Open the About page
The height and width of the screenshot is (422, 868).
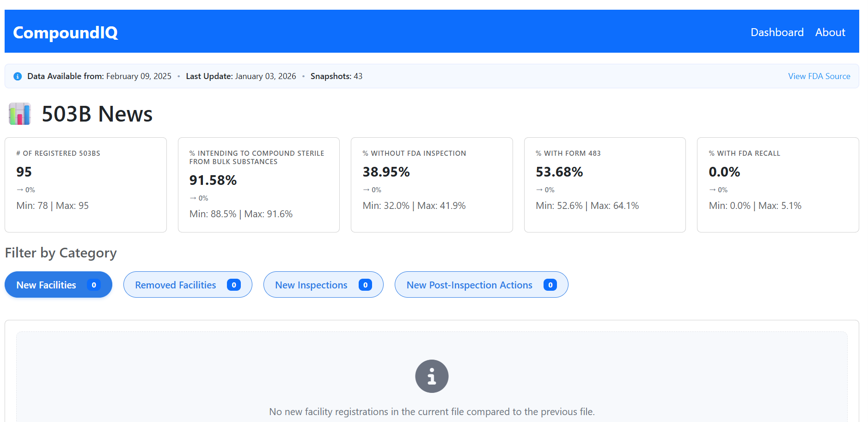[x=831, y=32]
